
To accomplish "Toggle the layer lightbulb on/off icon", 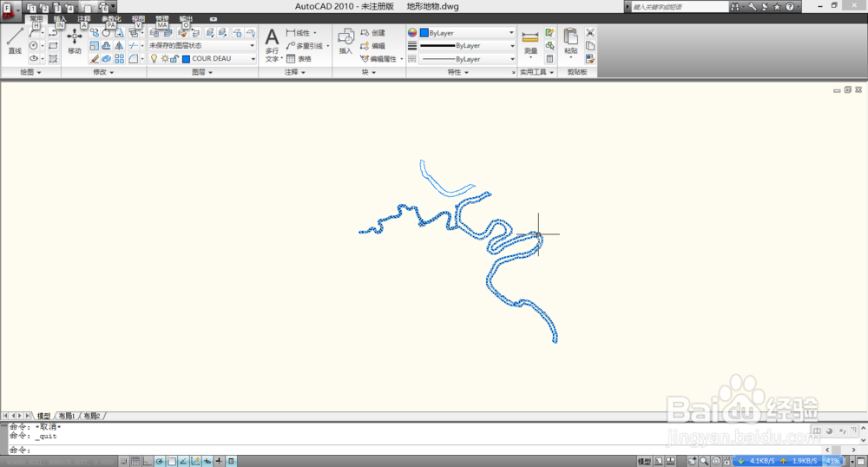I will point(154,59).
